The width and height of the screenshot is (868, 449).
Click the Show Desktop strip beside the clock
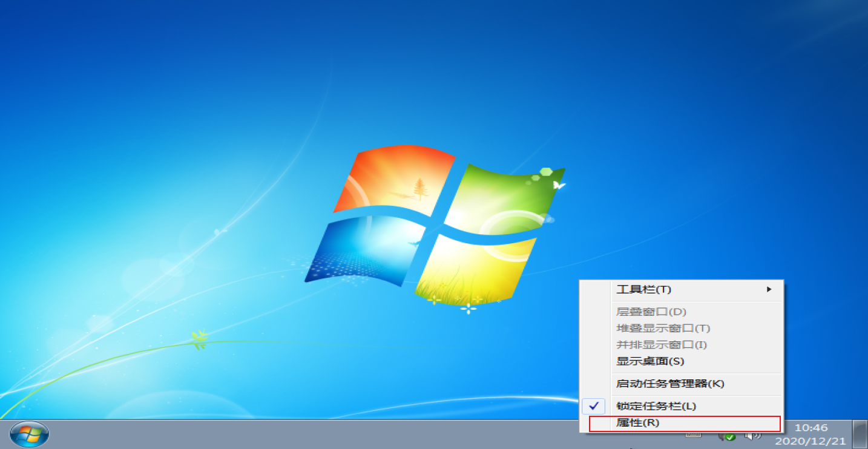[860, 434]
